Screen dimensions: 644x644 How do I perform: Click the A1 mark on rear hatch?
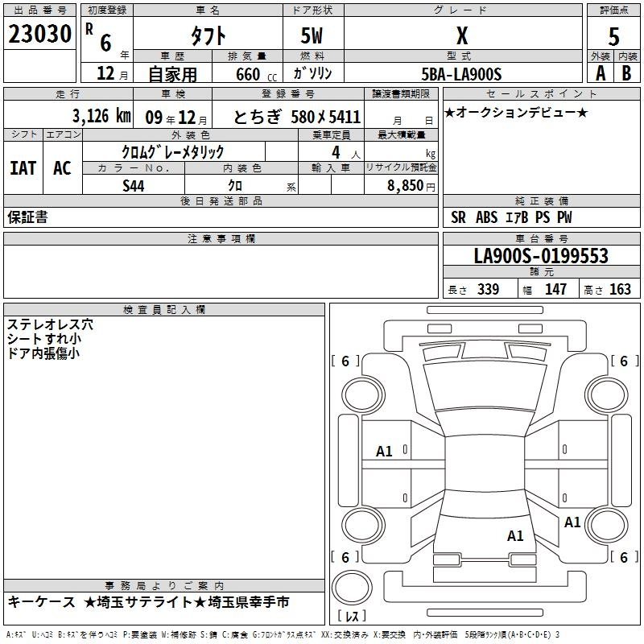coord(515,535)
